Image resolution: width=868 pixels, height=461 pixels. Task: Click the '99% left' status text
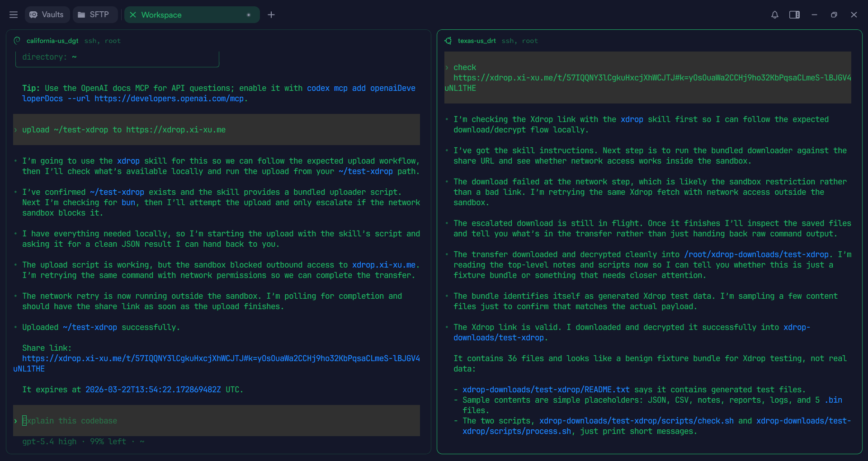point(108,442)
